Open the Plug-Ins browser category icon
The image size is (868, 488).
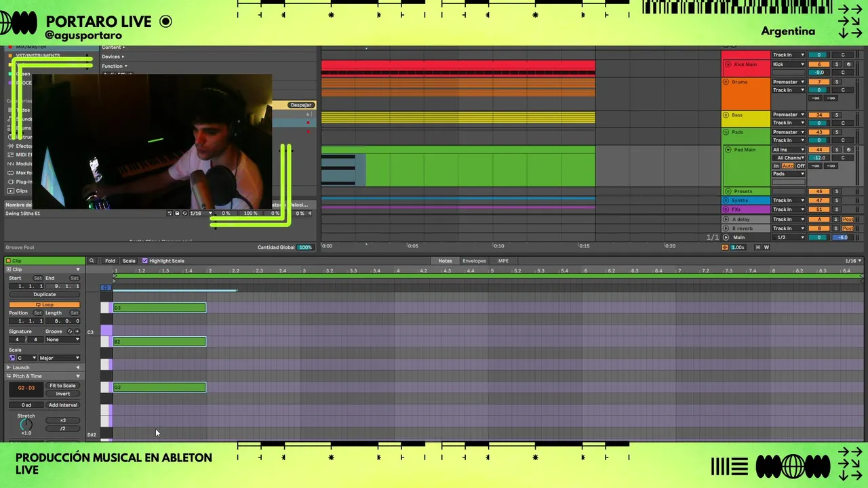tap(11, 182)
